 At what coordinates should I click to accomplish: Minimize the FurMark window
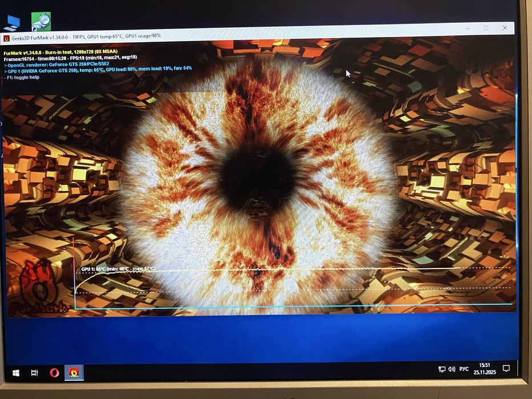point(468,28)
